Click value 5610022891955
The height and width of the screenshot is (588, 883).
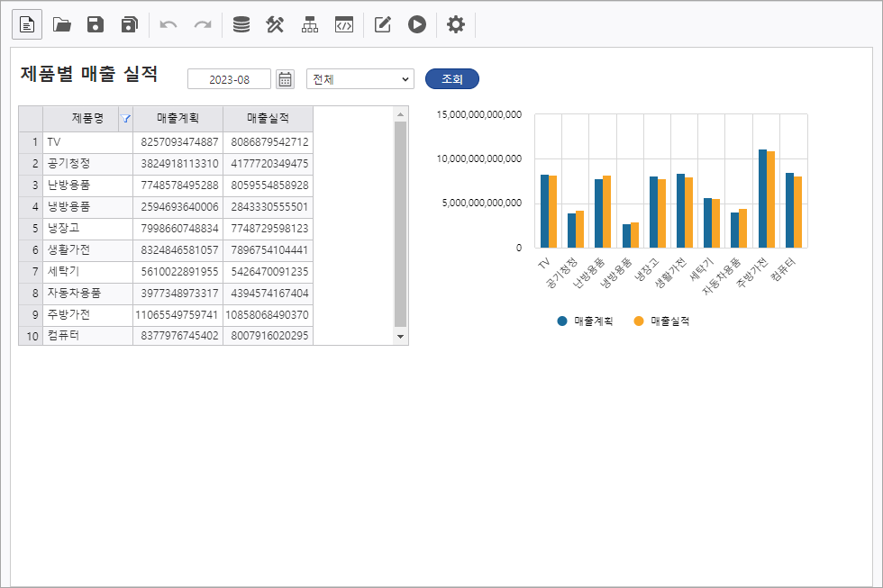(x=179, y=272)
